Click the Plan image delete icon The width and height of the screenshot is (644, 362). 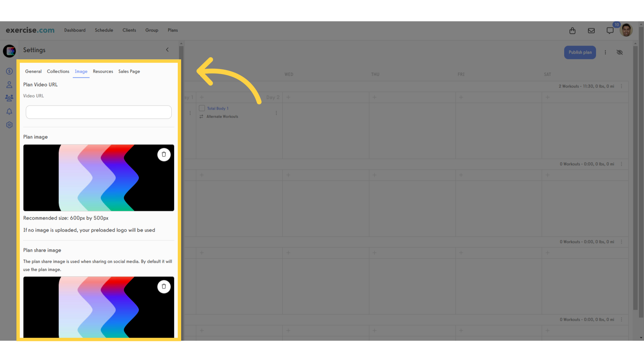pos(164,154)
